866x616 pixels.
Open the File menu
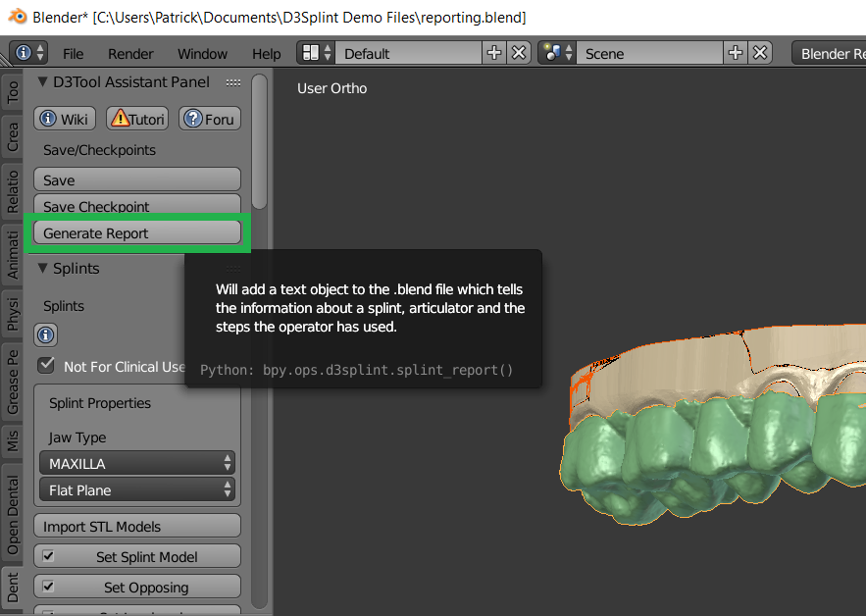pyautogui.click(x=73, y=54)
